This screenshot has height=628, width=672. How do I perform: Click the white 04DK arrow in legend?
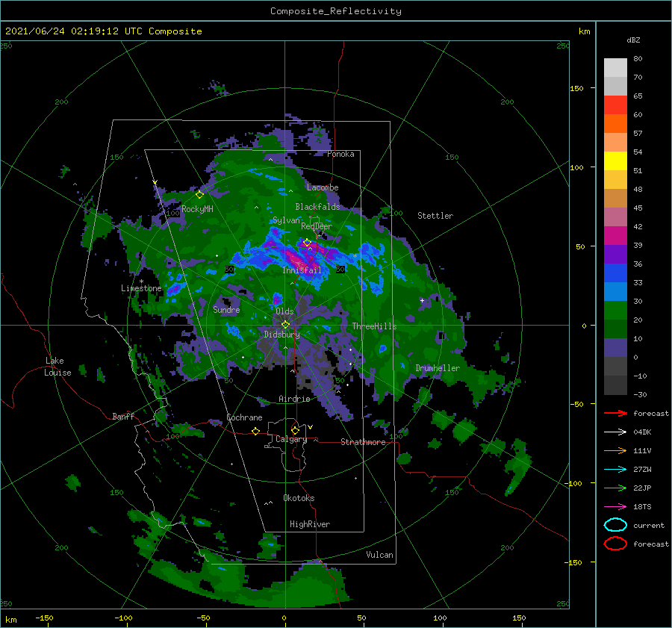(x=615, y=432)
